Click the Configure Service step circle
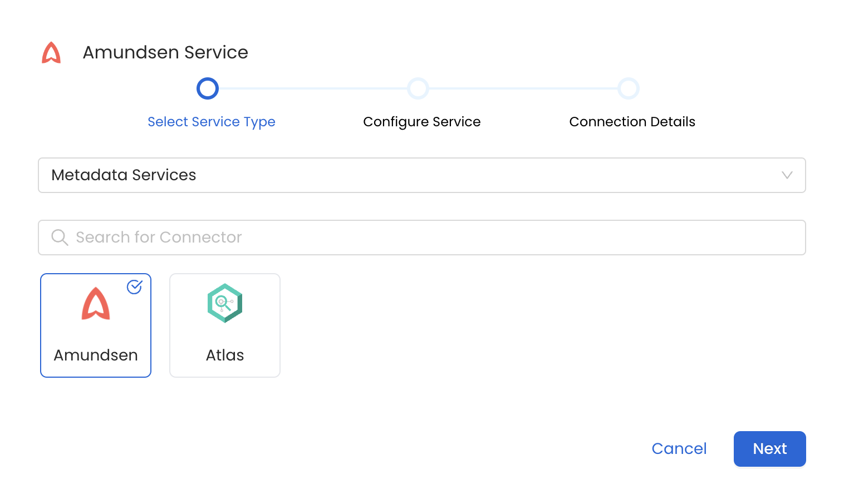The height and width of the screenshot is (504, 844). (x=418, y=88)
